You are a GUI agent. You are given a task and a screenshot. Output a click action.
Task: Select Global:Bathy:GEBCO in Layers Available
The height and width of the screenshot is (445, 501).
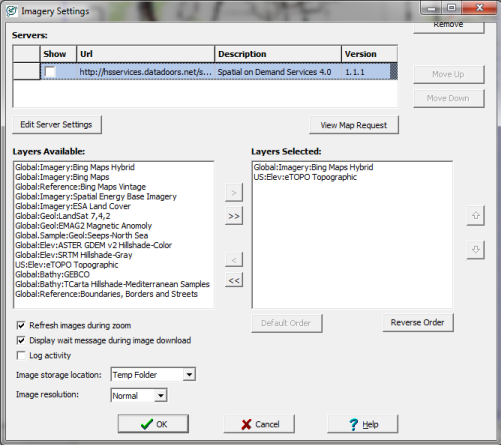(x=52, y=274)
